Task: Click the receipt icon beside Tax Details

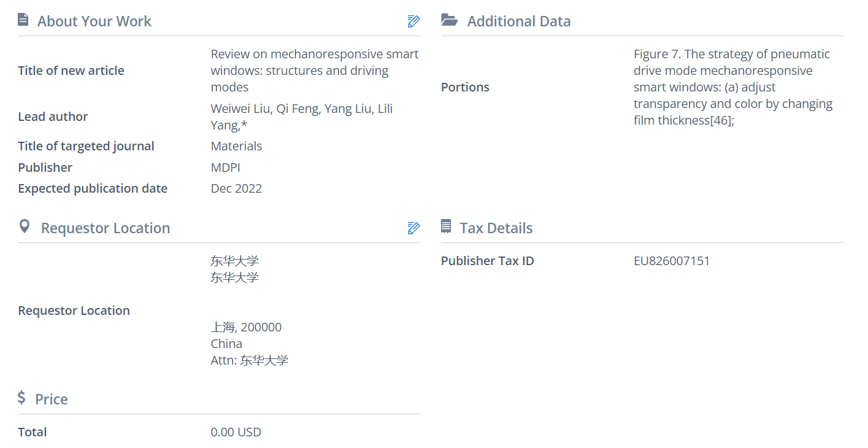Action: point(446,227)
